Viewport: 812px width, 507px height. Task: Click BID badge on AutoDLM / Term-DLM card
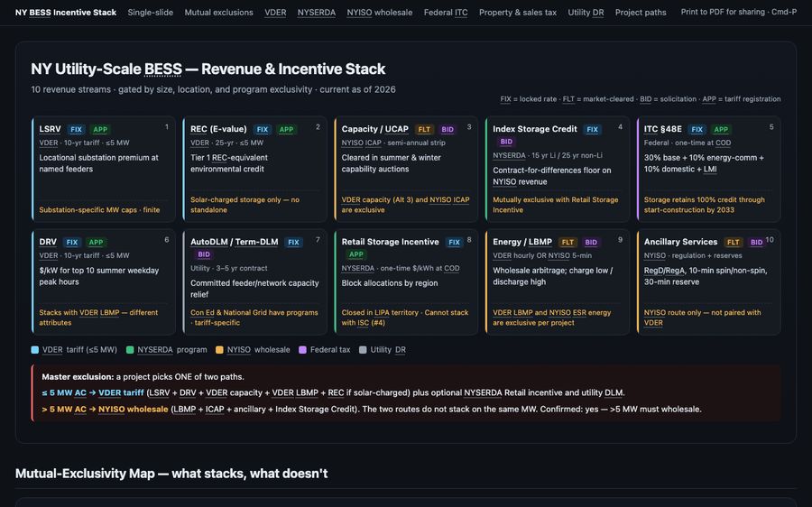click(x=204, y=254)
